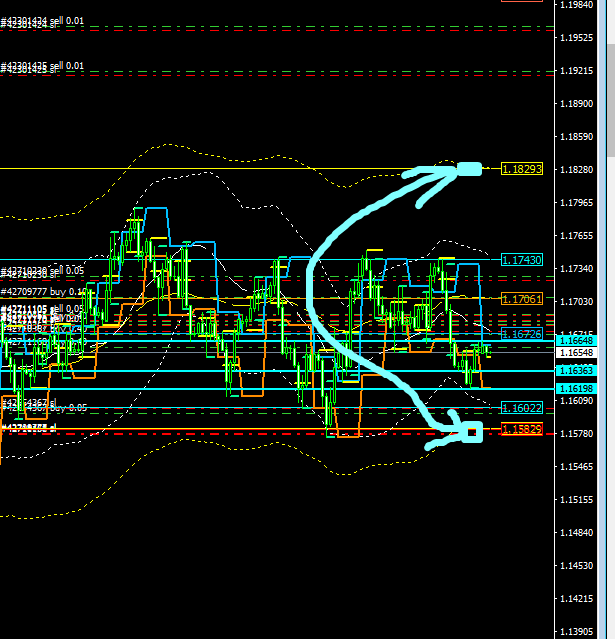Viewport: 615px width, 639px height.
Task: Select the cyan 1.16198 axis price tag
Action: click(x=578, y=388)
